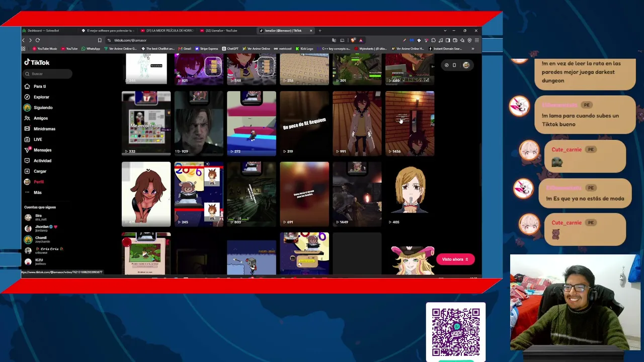Open the new tab plus button
The width and height of the screenshot is (644, 362).
(x=319, y=31)
